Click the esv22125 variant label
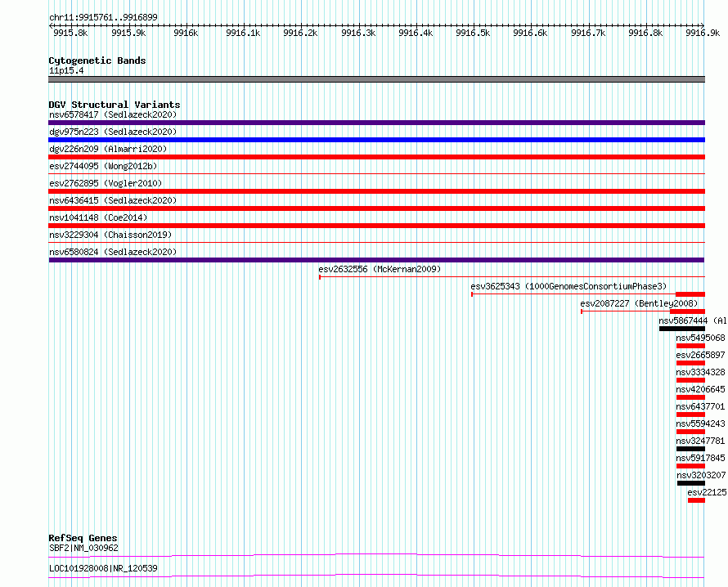Image resolution: width=728 pixels, height=587 pixels. [x=707, y=492]
